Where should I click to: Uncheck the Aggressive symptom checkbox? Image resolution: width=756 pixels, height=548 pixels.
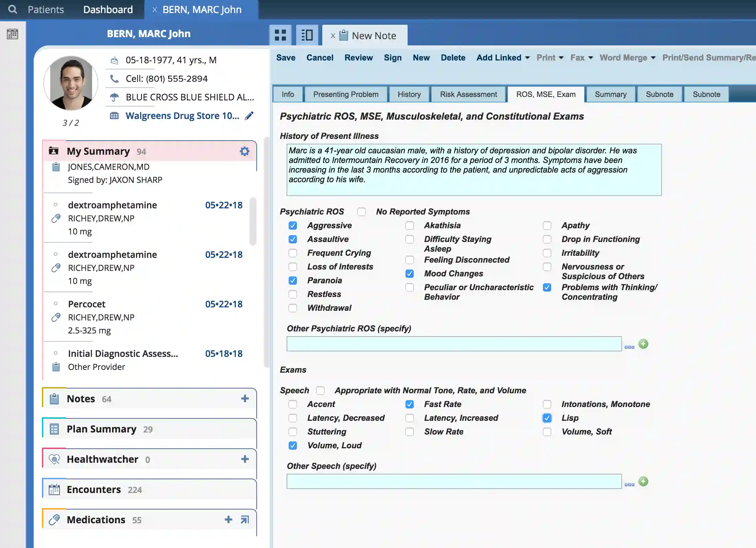click(293, 226)
